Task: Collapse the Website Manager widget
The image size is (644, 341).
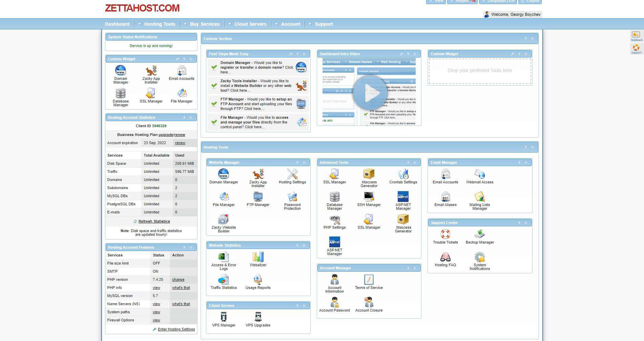Action: (x=297, y=162)
